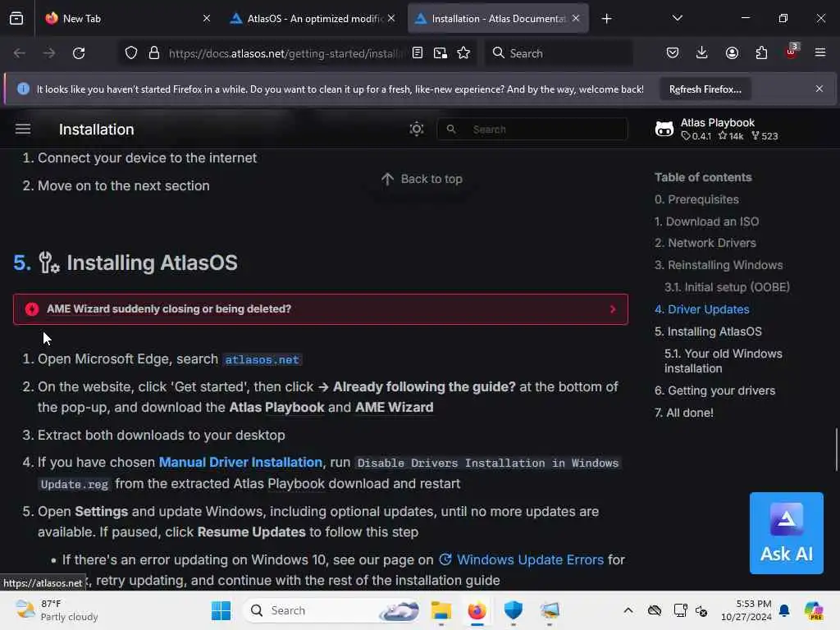The image size is (840, 630).
Task: Open Firefox downloads panel
Action: [x=702, y=53]
